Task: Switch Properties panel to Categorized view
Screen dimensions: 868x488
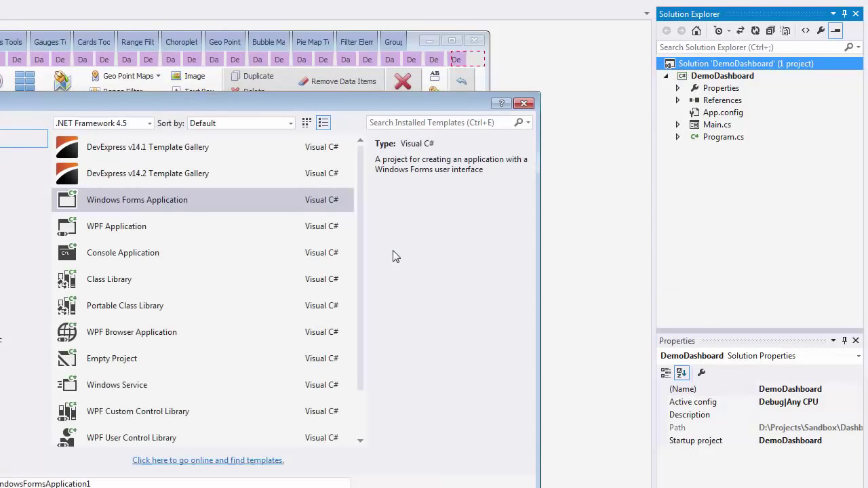Action: pyautogui.click(x=666, y=373)
